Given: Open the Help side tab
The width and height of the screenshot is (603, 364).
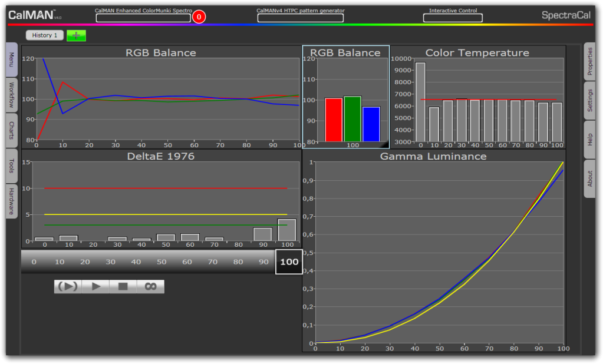Looking at the screenshot, I should coord(589,140).
